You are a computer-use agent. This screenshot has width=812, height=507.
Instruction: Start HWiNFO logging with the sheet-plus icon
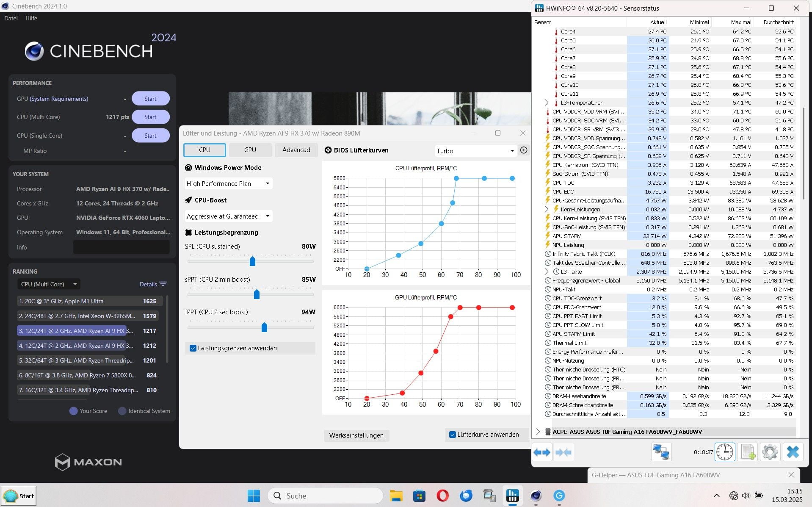pyautogui.click(x=747, y=452)
